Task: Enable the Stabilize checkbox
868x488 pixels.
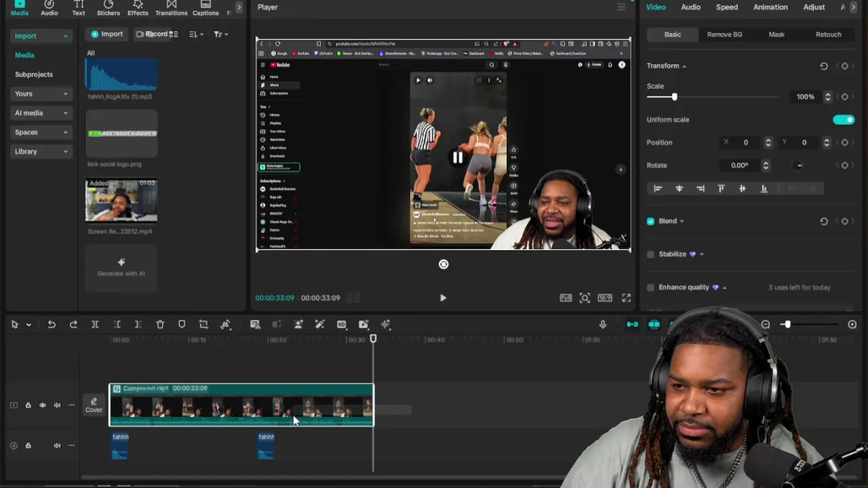Action: click(651, 254)
